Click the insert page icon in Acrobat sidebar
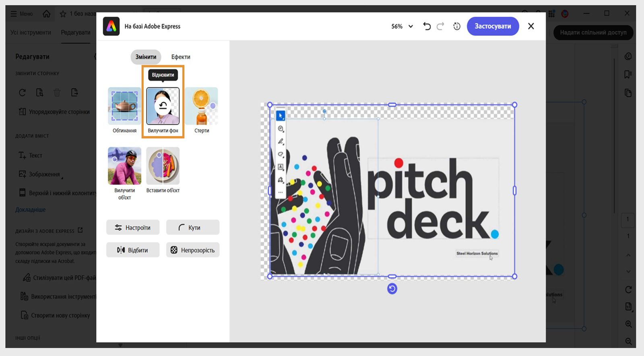644x356 pixels. point(74,93)
